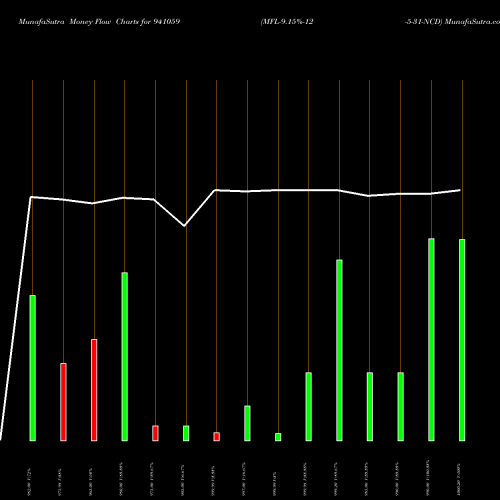This screenshot has width=500, height=500.
Task: Select the taller of the two adjacent red bars
Action: tap(94, 390)
